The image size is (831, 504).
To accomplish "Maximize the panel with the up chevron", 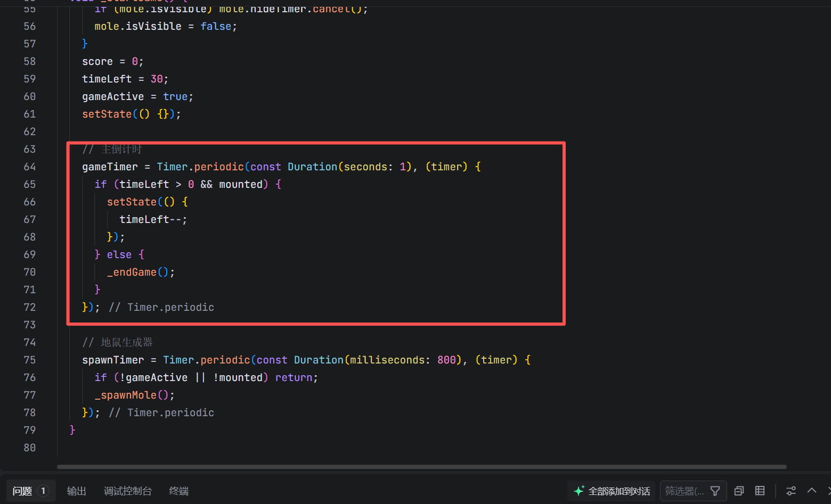I will pyautogui.click(x=812, y=491).
